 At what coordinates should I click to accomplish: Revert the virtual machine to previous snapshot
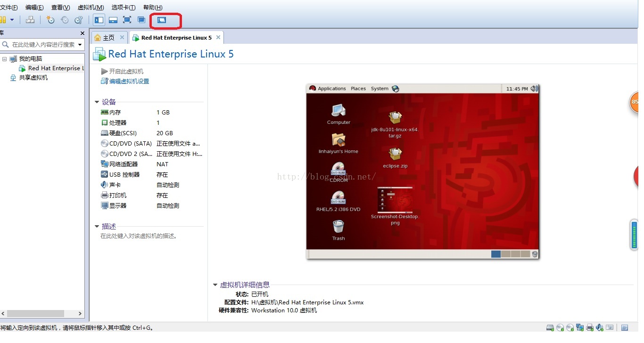[x=65, y=20]
